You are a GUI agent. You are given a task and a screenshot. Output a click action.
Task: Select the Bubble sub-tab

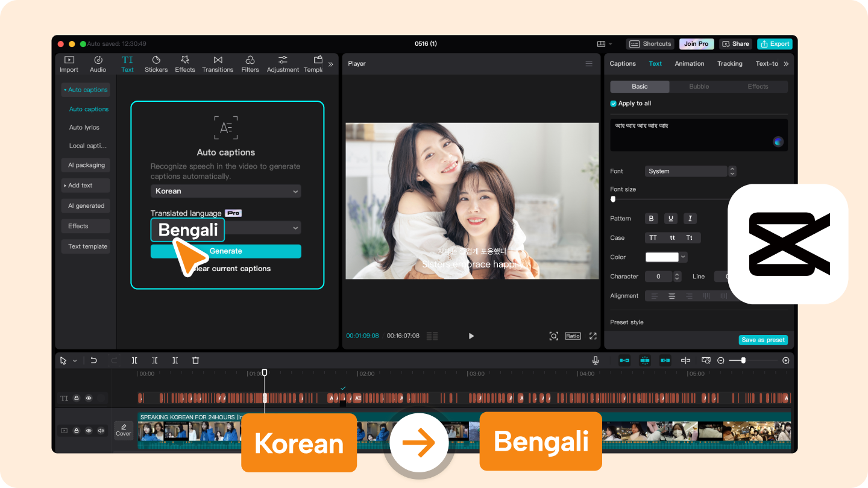point(699,86)
